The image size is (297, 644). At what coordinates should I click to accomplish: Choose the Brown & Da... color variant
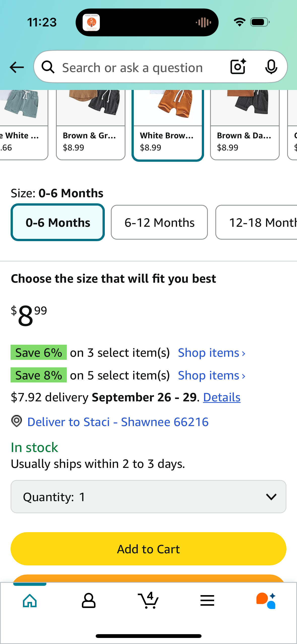click(245, 125)
